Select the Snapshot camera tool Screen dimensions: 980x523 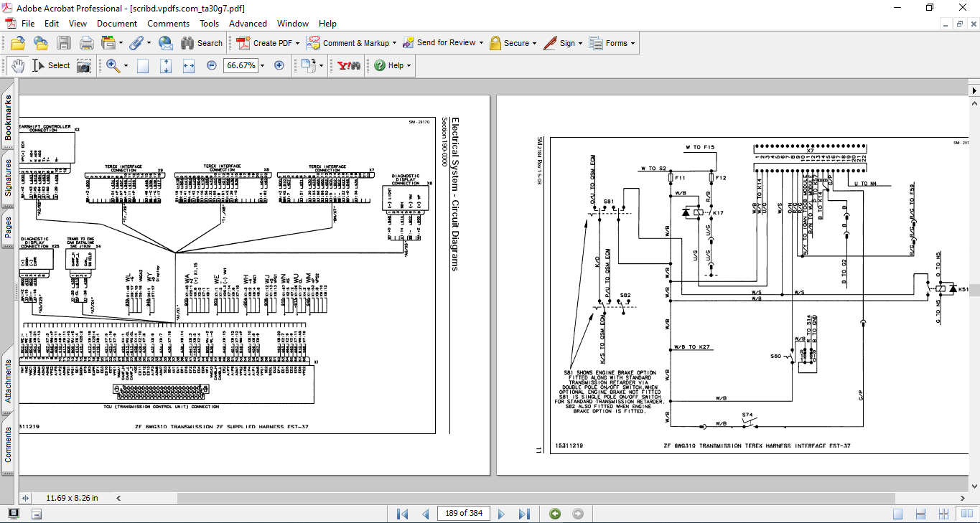pos(84,66)
